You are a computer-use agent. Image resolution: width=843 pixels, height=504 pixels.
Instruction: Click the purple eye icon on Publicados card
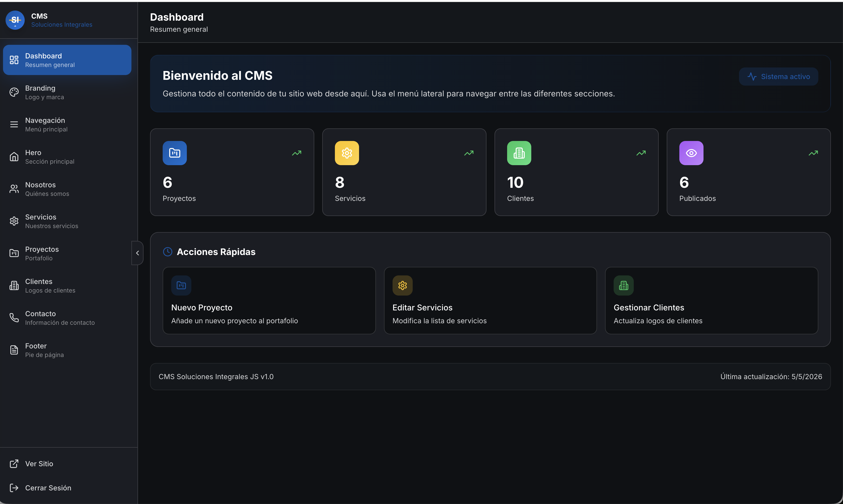[x=691, y=153]
